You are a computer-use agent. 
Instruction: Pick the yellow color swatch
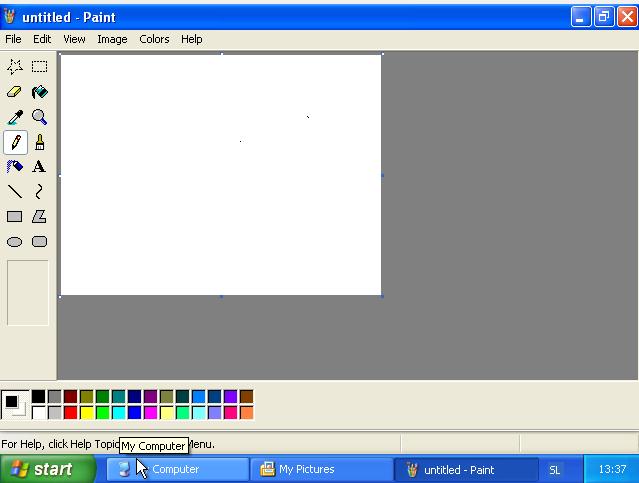point(86,412)
